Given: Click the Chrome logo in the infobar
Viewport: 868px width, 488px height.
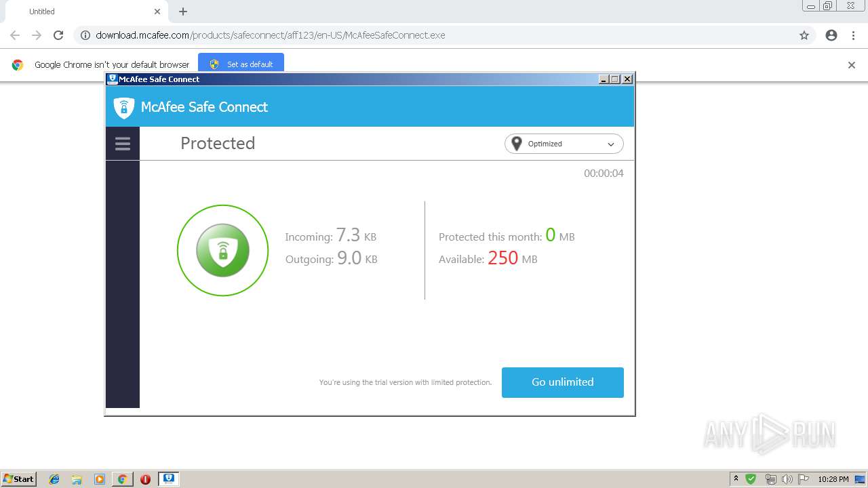Looking at the screenshot, I should pos(18,65).
